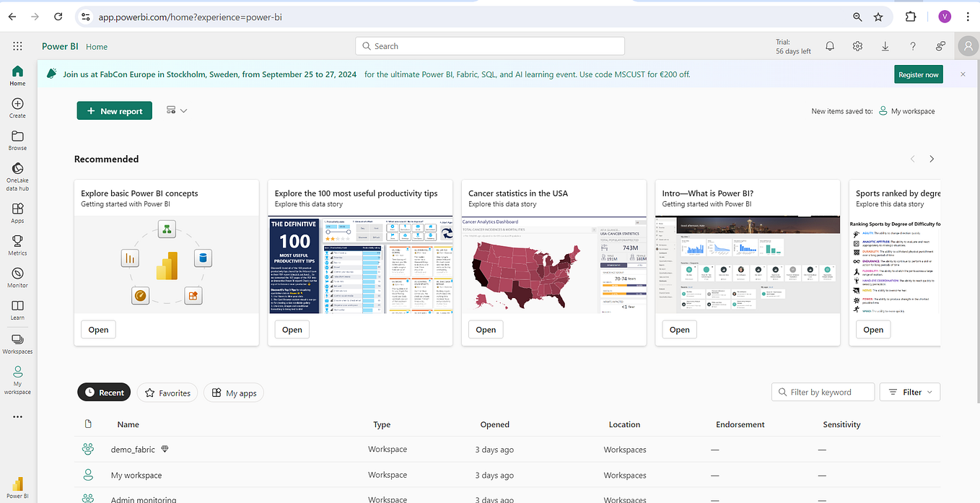
Task: Open the user account avatar
Action: click(x=967, y=46)
